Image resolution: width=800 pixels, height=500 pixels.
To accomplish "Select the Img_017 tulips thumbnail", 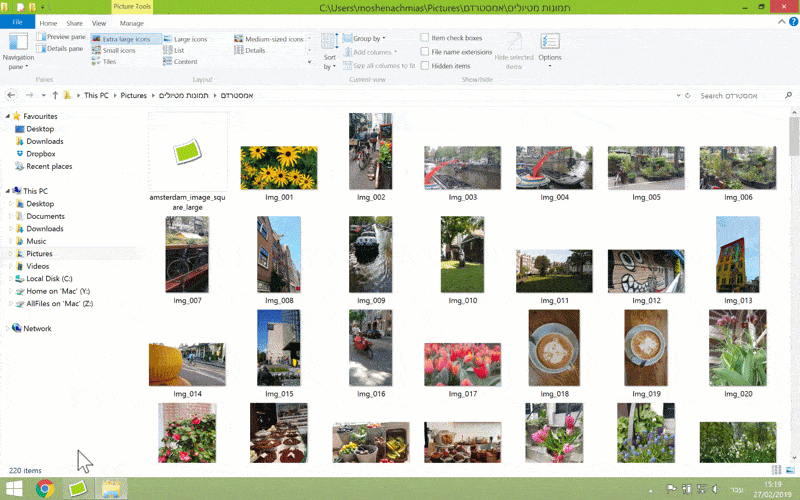I will click(x=463, y=364).
